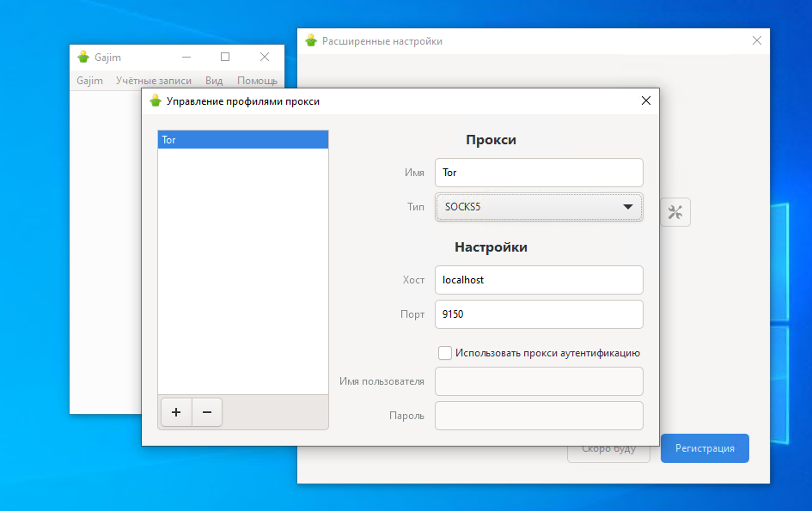Open the Учётные записи menu

pos(153,80)
